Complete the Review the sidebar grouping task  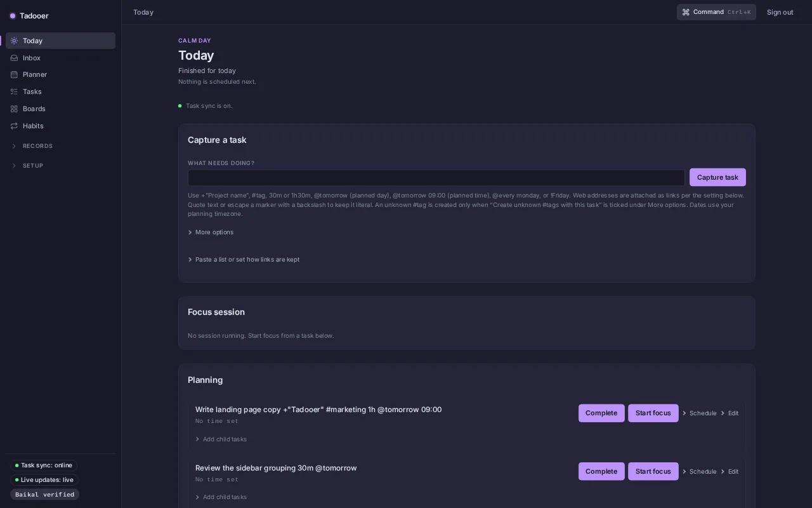tap(601, 471)
